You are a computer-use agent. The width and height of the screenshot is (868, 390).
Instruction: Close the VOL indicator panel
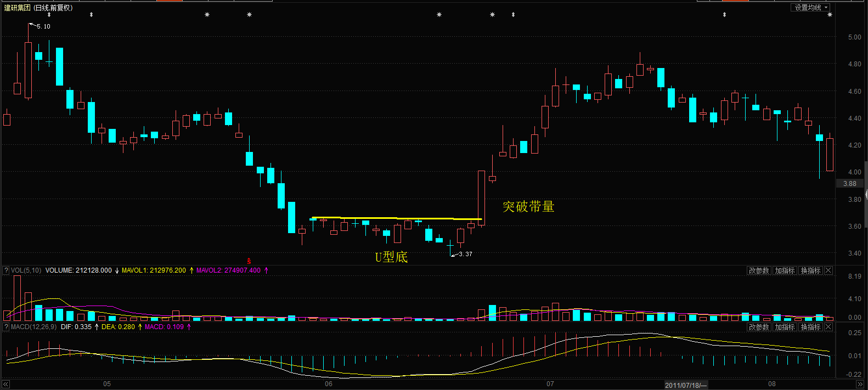click(x=828, y=270)
